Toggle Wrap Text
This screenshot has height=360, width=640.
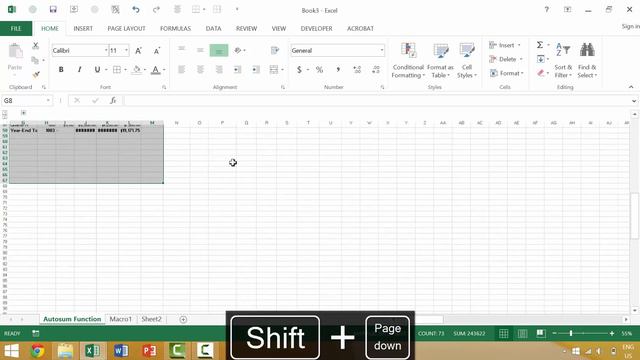point(275,50)
